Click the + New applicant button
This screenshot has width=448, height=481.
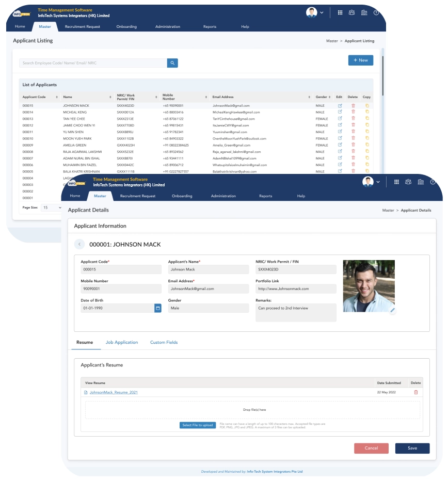tap(361, 60)
